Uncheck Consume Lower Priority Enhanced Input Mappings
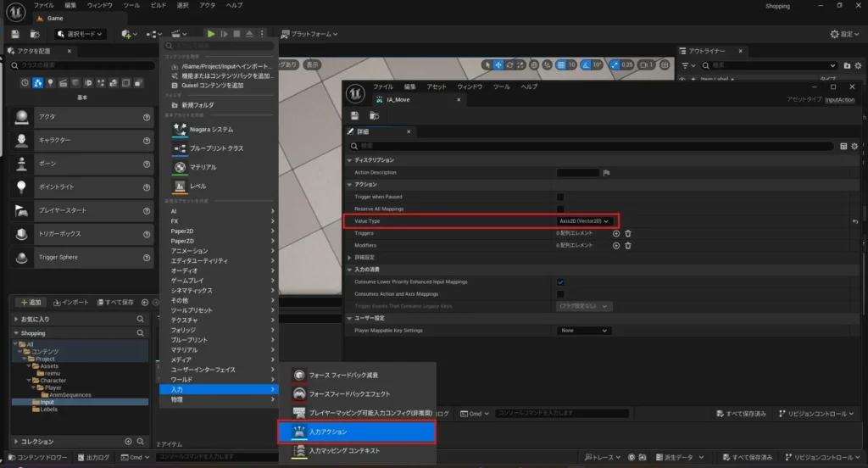This screenshot has width=868, height=468. coord(560,282)
